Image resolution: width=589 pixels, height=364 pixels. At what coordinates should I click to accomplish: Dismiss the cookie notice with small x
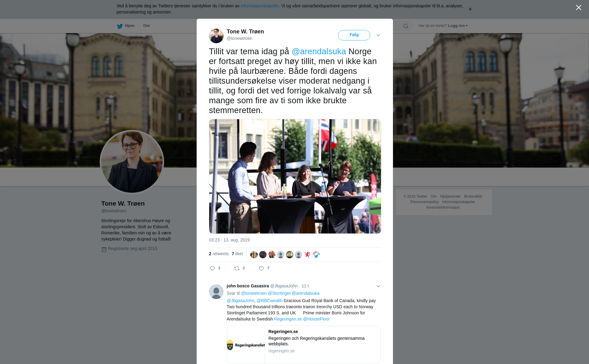(470, 9)
